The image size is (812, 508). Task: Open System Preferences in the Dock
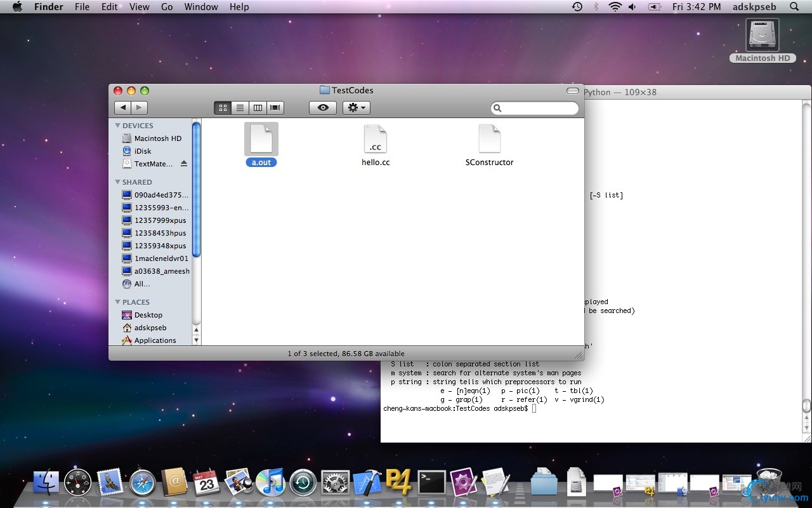(336, 483)
